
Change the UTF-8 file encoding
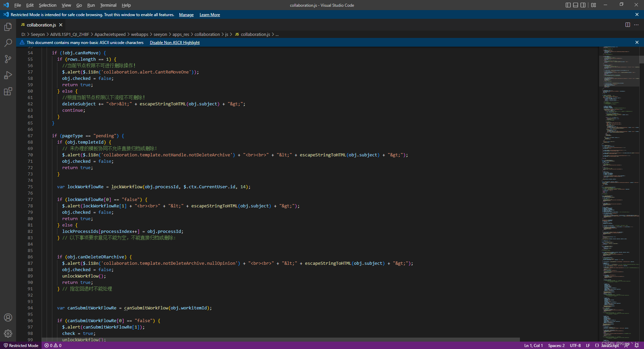(575, 345)
